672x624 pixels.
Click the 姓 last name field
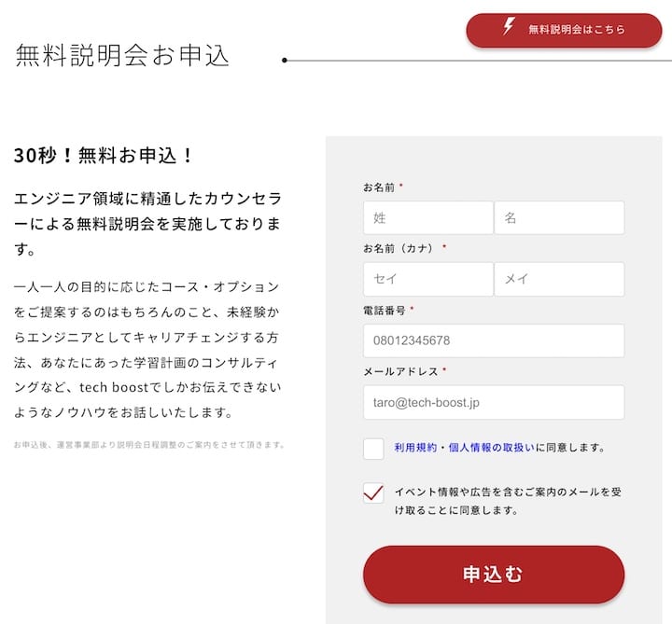pyautogui.click(x=428, y=218)
